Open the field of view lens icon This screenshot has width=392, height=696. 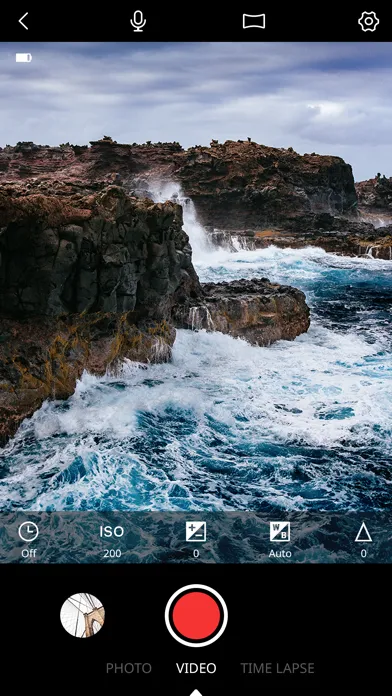click(x=254, y=21)
